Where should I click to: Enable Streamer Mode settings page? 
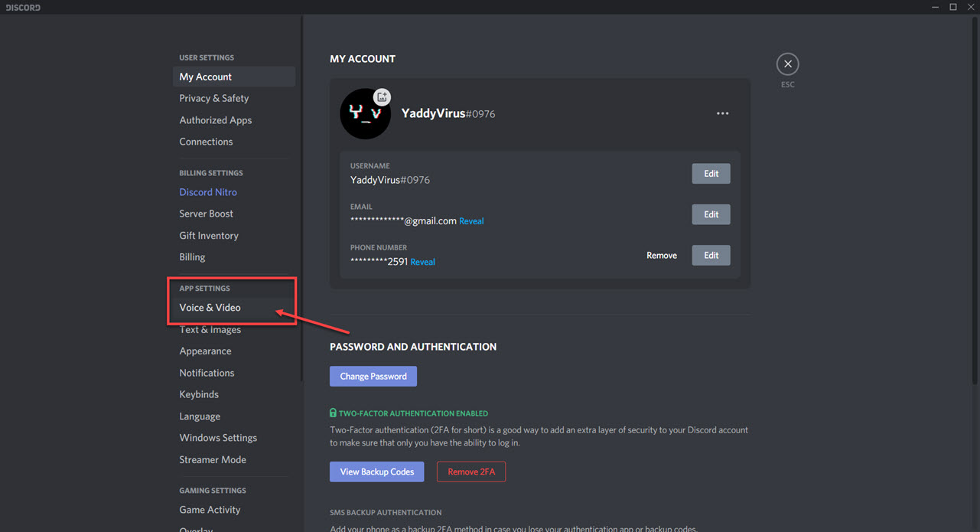(x=212, y=459)
